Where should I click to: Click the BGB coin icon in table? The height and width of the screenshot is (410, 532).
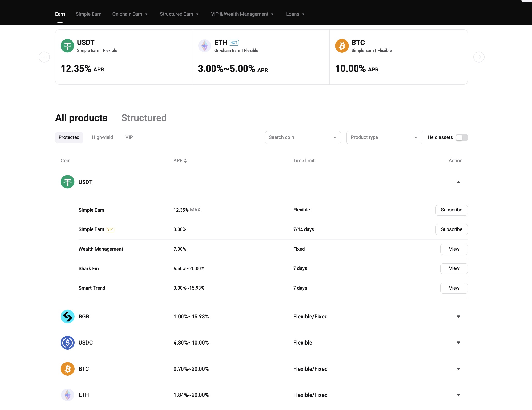tap(68, 316)
